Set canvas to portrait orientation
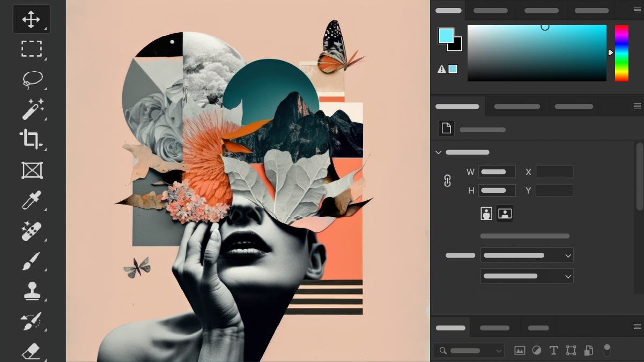 (x=486, y=213)
